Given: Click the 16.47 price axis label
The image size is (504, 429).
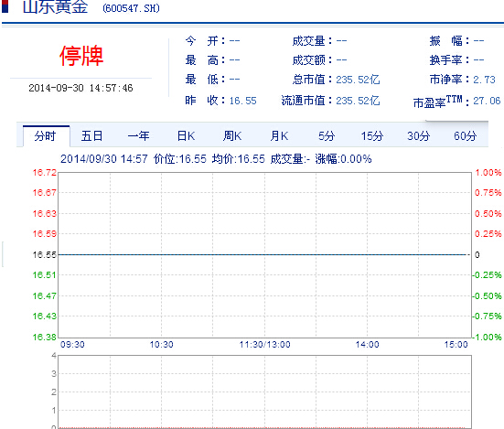Looking at the screenshot, I should point(44,296).
